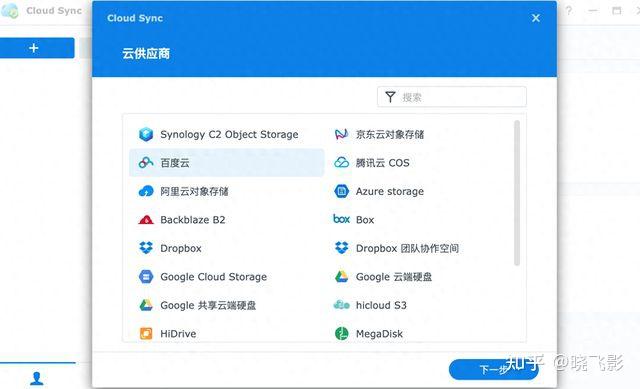Click the Dropbox icon beside the plain Dropbox label

pos(146,248)
